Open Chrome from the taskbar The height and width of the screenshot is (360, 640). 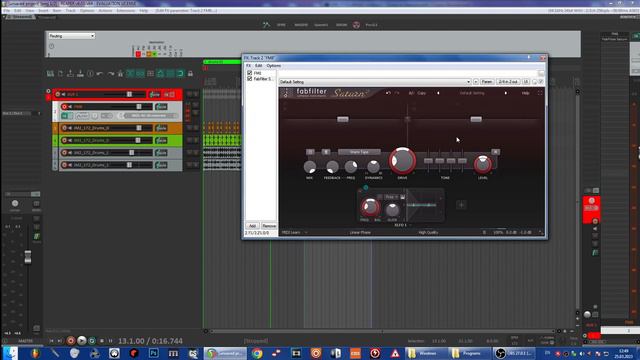click(x=257, y=353)
